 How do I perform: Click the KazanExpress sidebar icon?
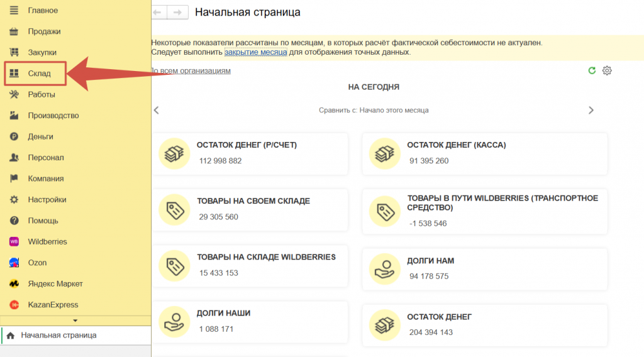[14, 305]
